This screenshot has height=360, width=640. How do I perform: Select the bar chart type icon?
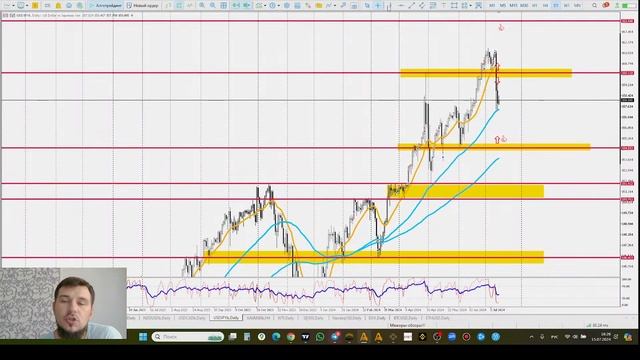(168, 6)
